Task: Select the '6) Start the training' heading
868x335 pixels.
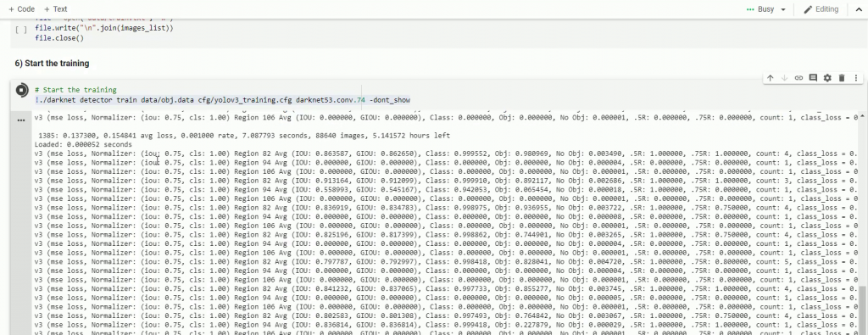Action: click(52, 64)
